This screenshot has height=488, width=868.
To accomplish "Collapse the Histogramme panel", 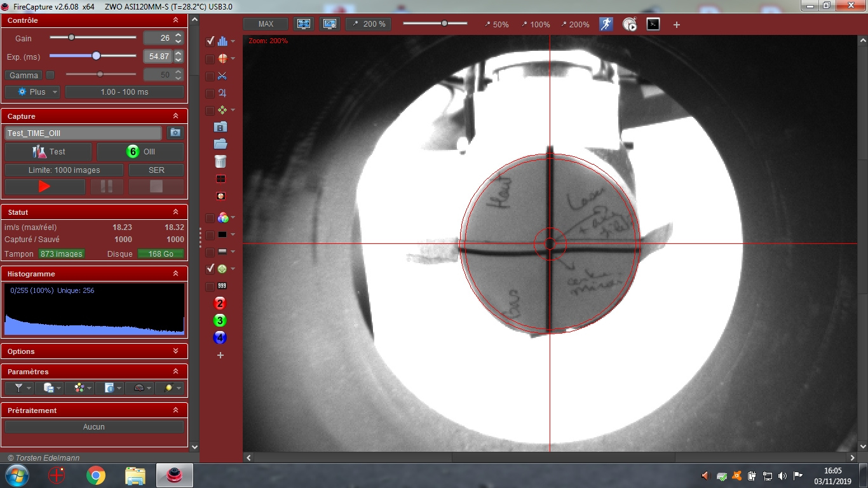I will click(x=175, y=274).
